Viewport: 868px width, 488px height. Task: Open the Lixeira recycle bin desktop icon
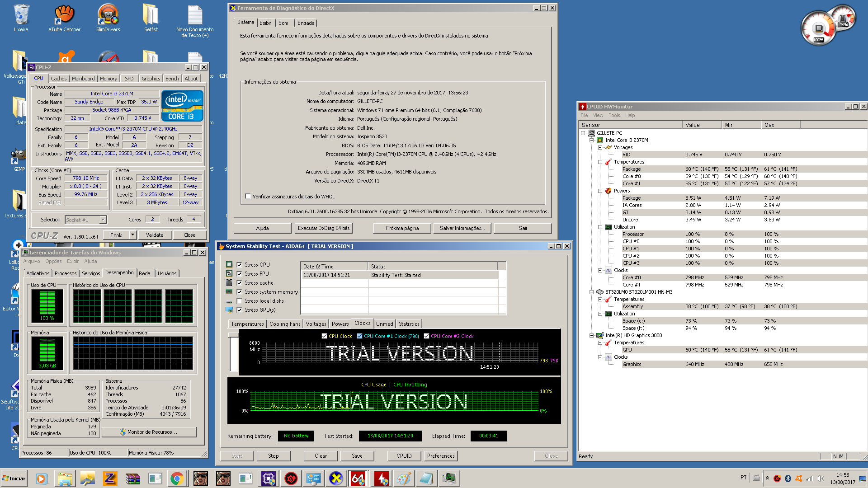tap(21, 18)
